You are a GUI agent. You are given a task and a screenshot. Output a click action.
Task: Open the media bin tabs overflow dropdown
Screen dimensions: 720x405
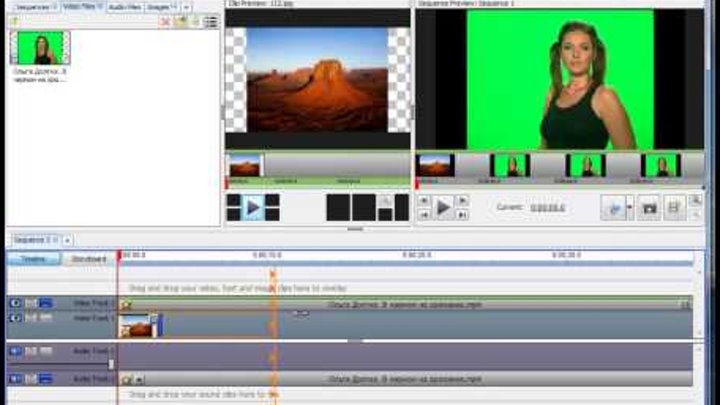pos(186,7)
